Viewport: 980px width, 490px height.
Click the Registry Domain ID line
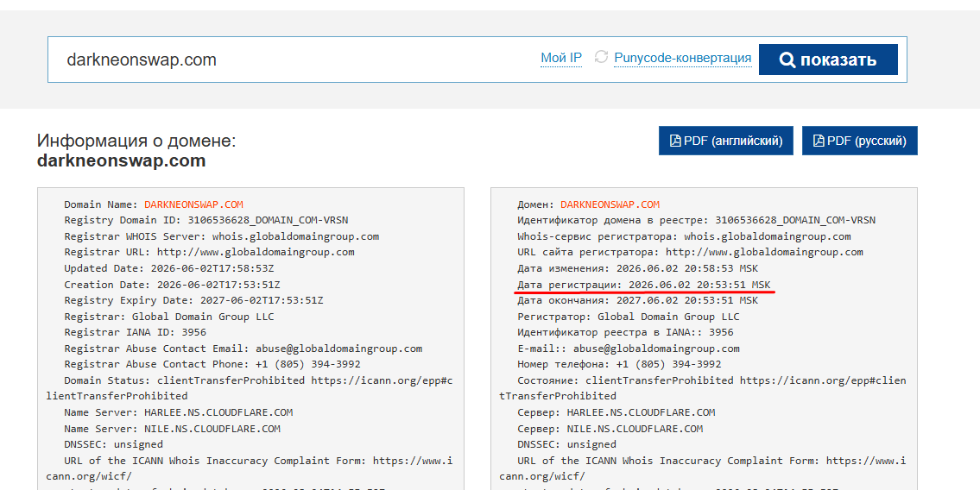tap(206, 220)
